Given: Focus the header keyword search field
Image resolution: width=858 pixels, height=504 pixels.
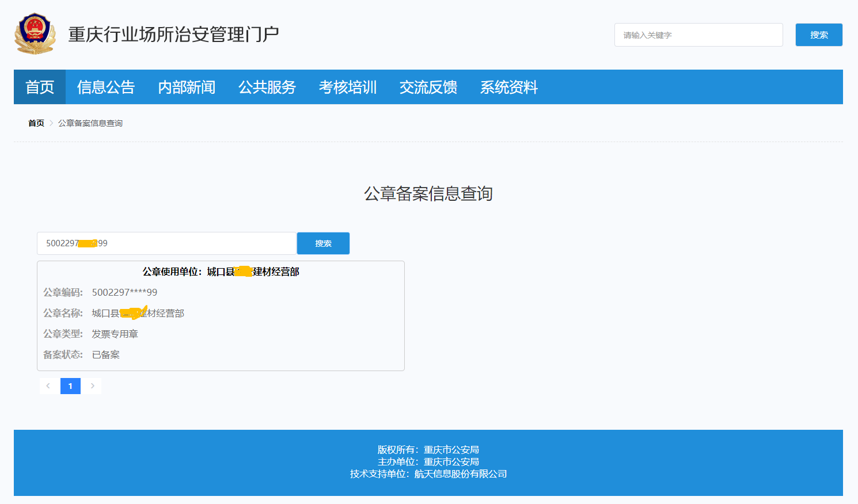Looking at the screenshot, I should (698, 35).
